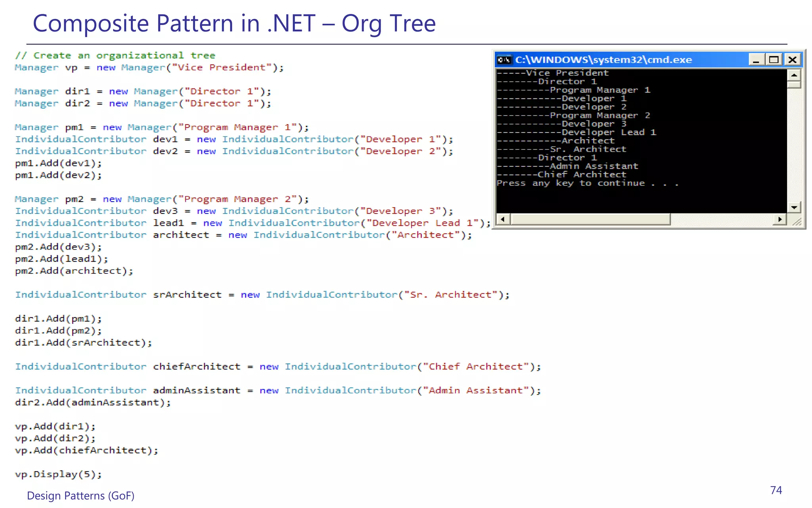Click the cmd.exe system menu icon

(x=504, y=60)
